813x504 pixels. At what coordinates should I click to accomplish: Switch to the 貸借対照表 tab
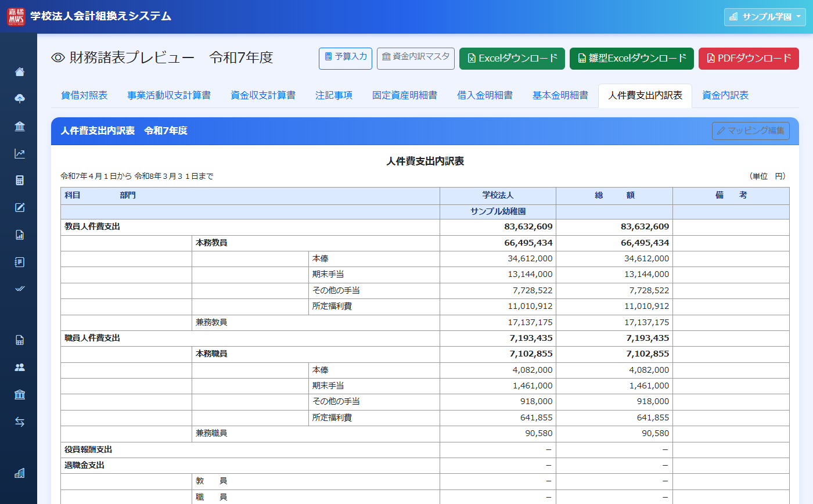click(84, 96)
